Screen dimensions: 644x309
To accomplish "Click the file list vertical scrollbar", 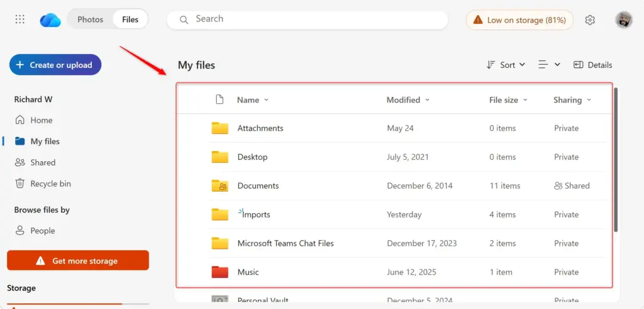I will tap(616, 159).
